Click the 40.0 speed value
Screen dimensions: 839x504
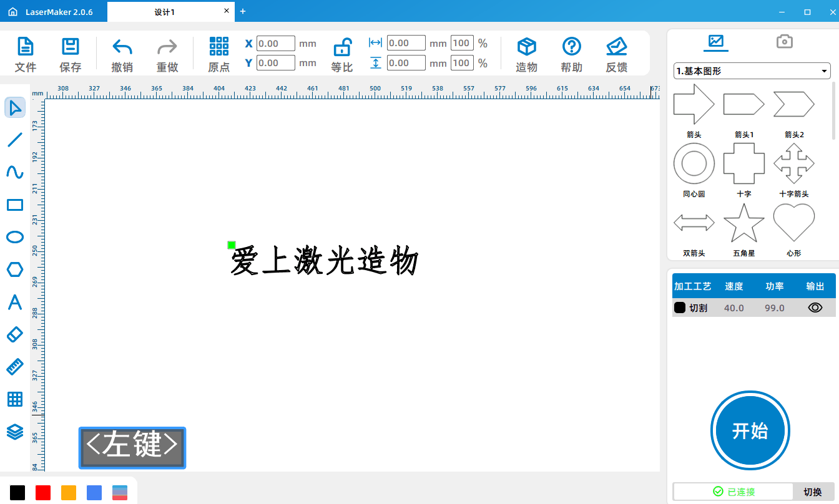pyautogui.click(x=734, y=308)
